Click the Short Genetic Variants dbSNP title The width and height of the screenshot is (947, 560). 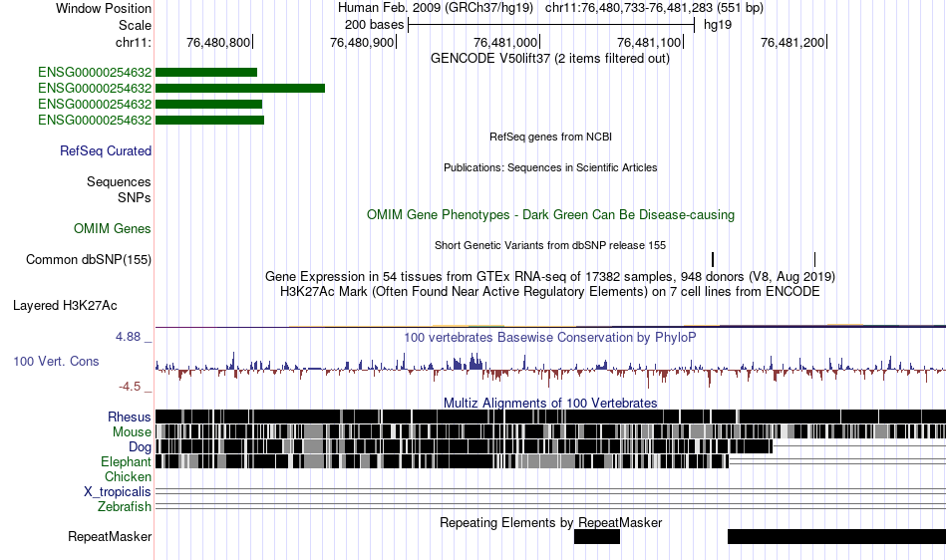tap(550, 245)
